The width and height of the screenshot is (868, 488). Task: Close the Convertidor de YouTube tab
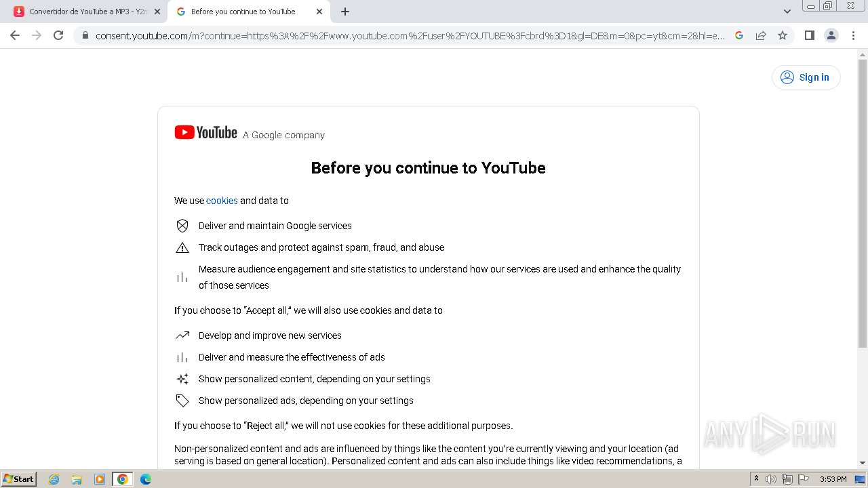coord(157,12)
